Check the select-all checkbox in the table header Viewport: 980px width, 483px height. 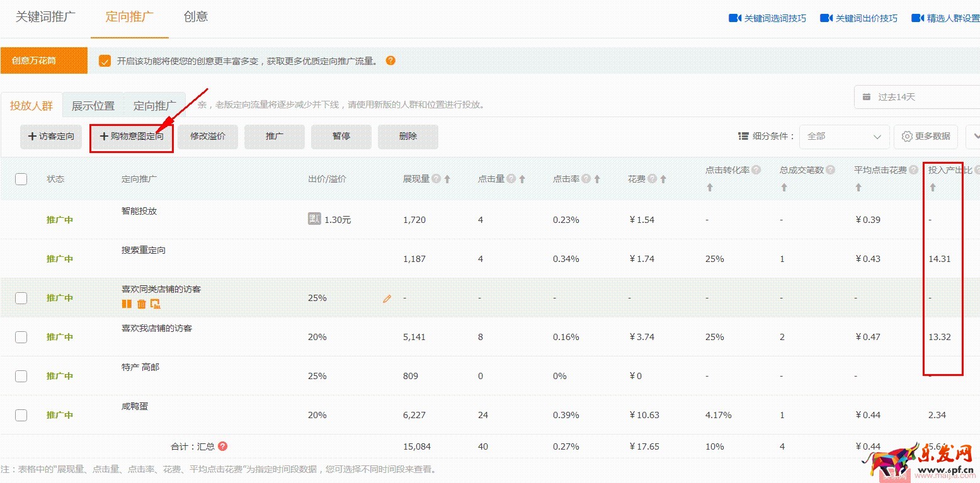click(21, 178)
